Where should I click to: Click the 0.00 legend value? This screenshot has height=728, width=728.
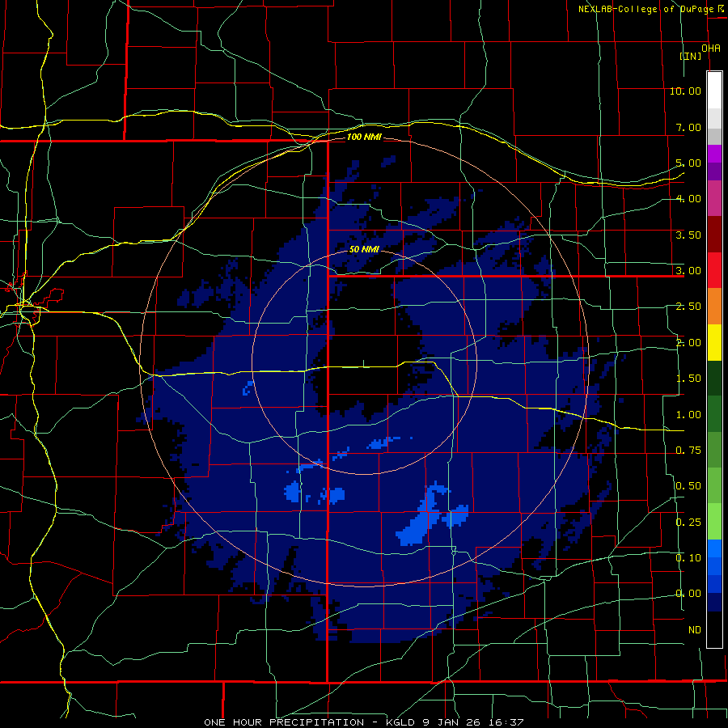click(x=688, y=594)
